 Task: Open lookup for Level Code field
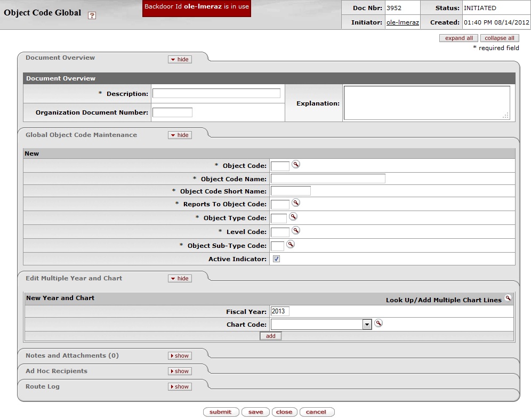(x=296, y=231)
